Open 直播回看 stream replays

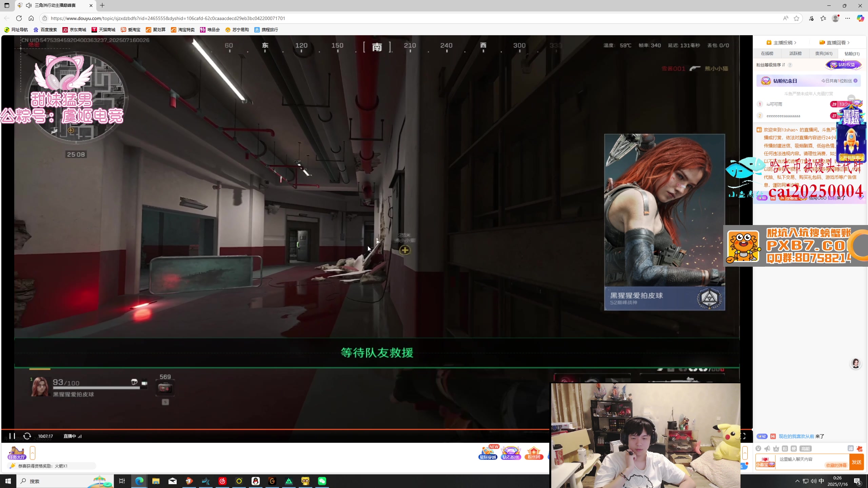pyautogui.click(x=834, y=42)
